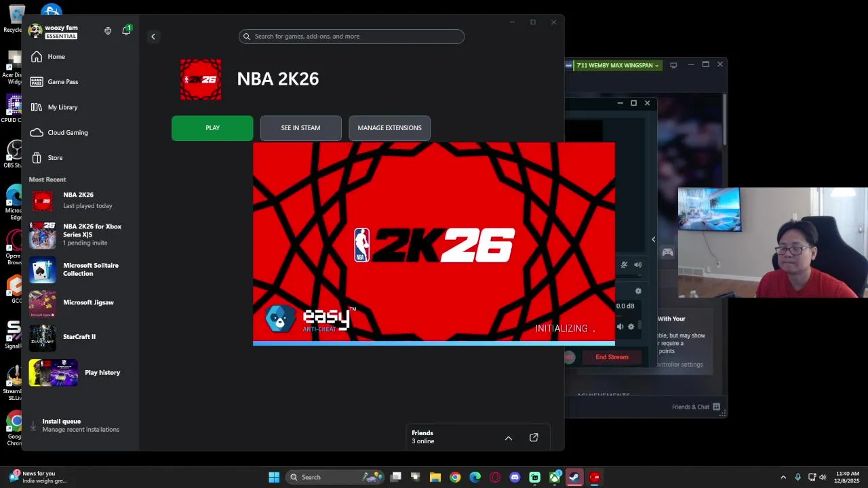Open Windows Start menu
Image resolution: width=868 pixels, height=488 pixels.
pyautogui.click(x=274, y=477)
